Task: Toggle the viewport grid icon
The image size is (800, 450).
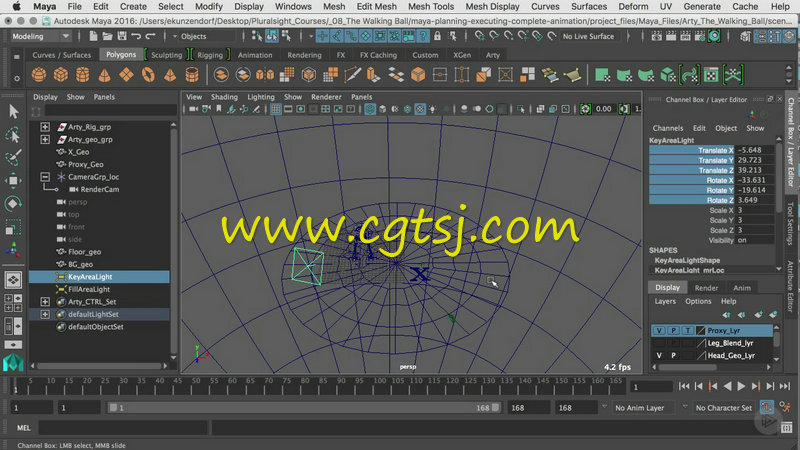Action: [x=276, y=109]
